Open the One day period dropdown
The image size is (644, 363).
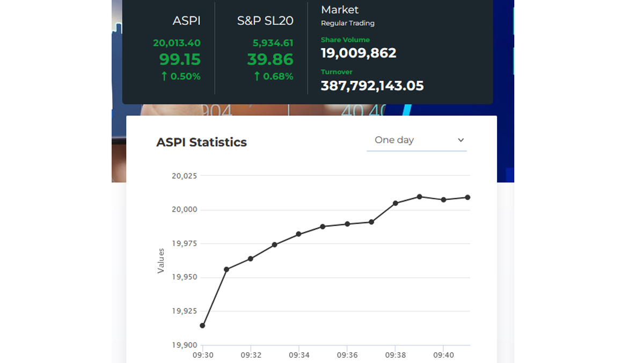pyautogui.click(x=416, y=140)
